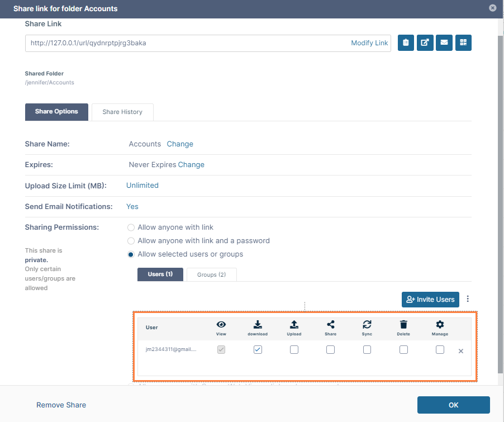Switch to the Share History tab
504x422 pixels.
pyautogui.click(x=122, y=112)
